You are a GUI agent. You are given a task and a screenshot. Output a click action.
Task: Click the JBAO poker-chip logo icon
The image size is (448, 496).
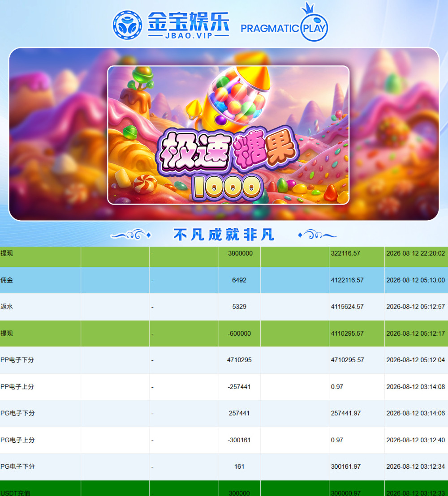point(127,26)
